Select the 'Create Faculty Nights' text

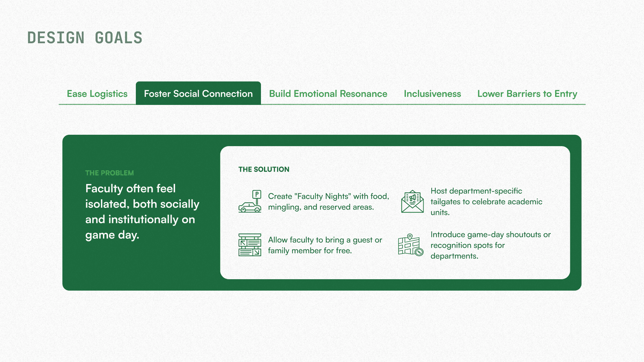coord(328,201)
